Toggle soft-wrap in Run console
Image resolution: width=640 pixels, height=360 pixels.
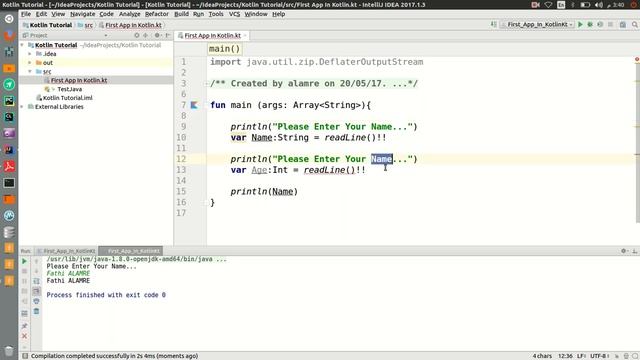tap(36, 281)
